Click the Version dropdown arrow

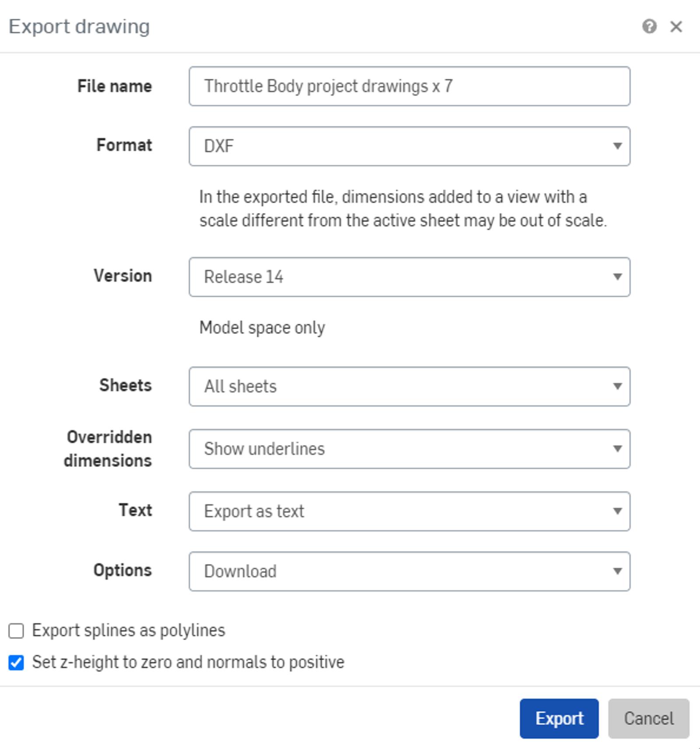tap(617, 277)
